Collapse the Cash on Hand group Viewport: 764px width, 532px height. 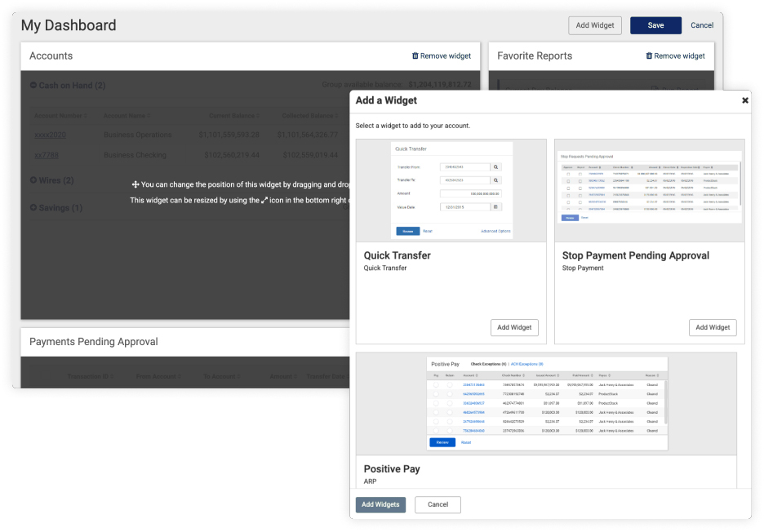click(x=33, y=85)
